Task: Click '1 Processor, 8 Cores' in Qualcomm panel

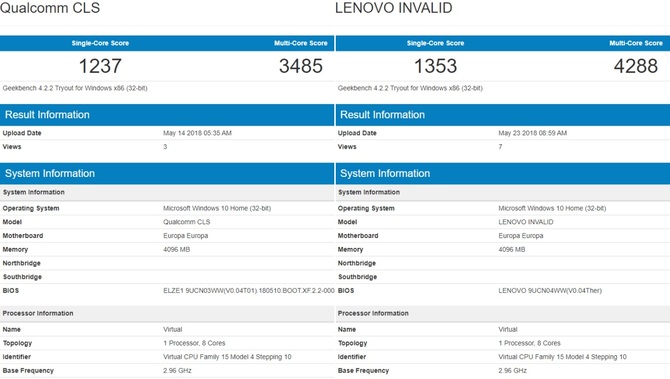Action: click(194, 343)
